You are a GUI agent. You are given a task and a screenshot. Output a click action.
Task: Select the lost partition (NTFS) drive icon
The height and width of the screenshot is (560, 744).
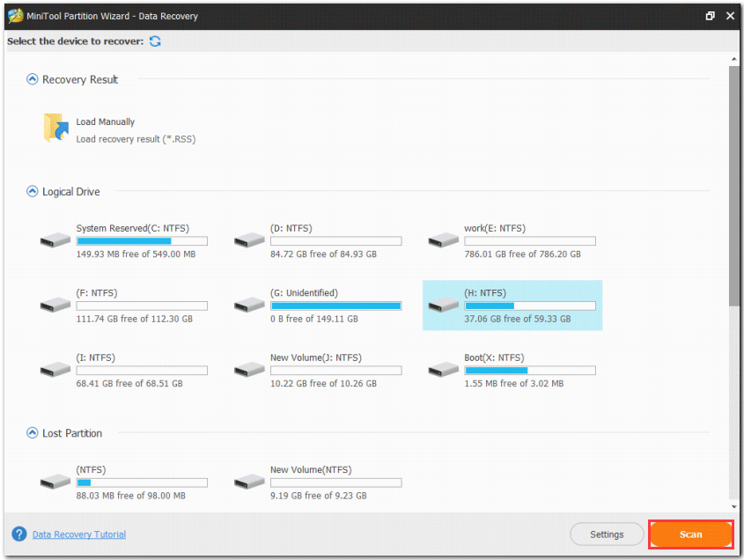(55, 479)
